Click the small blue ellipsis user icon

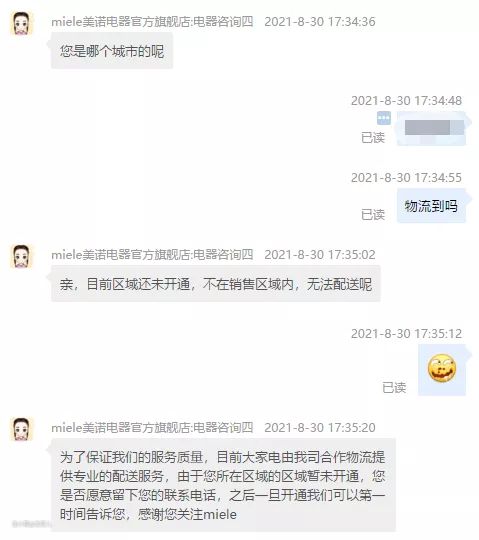[384, 118]
